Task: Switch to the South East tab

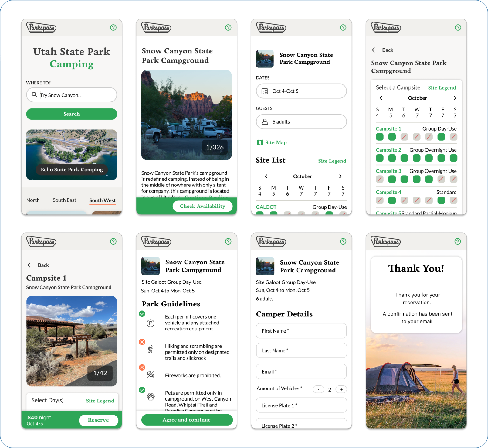Action: (x=64, y=200)
